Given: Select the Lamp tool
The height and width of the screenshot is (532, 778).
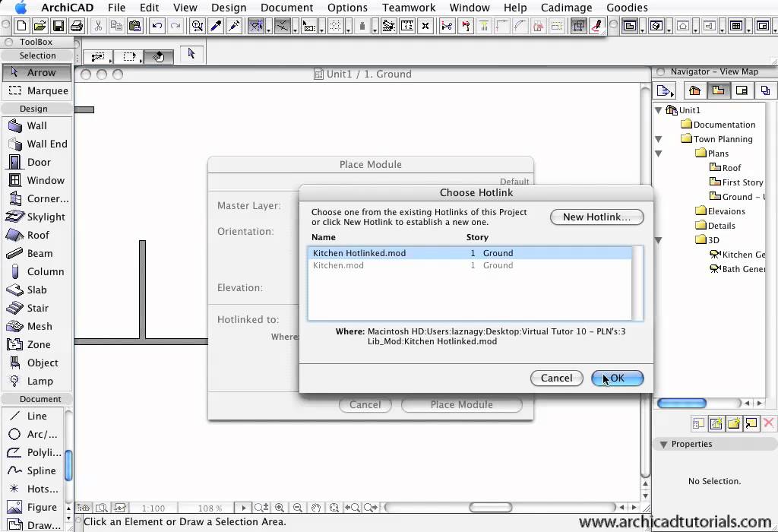Looking at the screenshot, I should pyautogui.click(x=36, y=381).
